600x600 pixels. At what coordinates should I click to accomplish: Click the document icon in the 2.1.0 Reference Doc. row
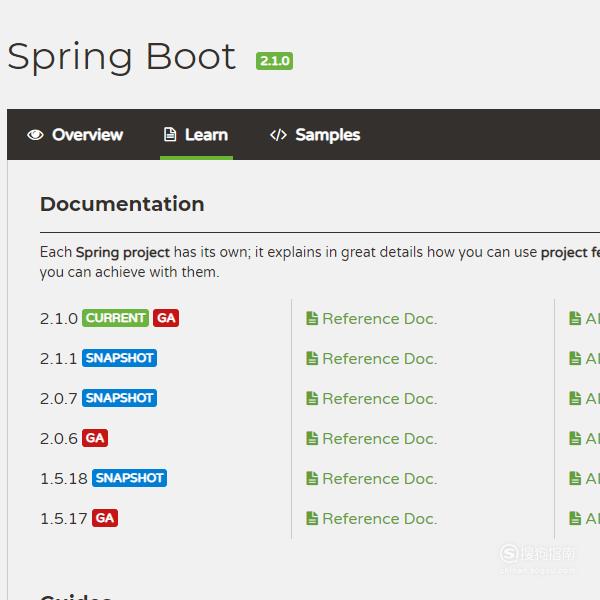(x=312, y=318)
